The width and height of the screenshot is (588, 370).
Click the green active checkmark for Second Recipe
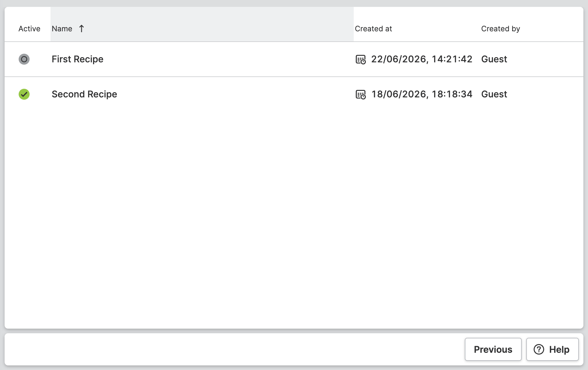click(x=24, y=94)
